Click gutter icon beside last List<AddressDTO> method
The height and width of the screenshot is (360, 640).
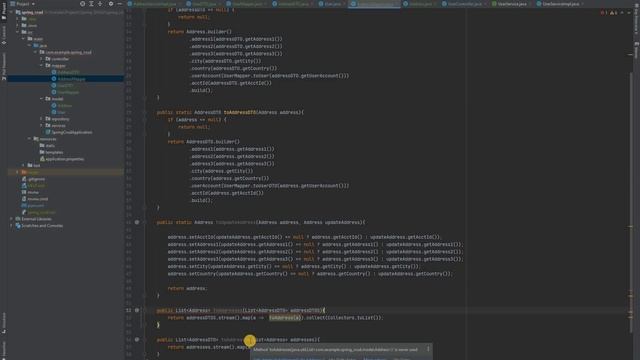click(137, 340)
